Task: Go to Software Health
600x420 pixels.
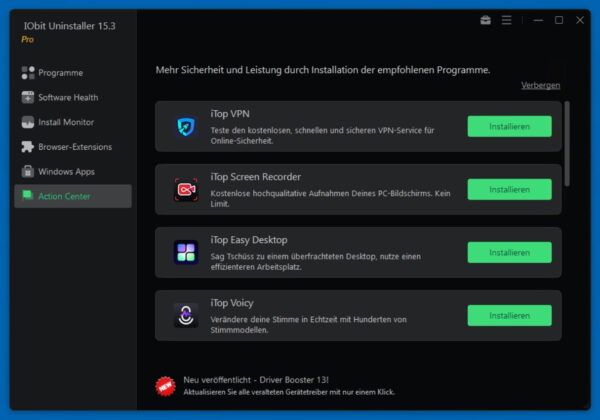Action: (73, 97)
